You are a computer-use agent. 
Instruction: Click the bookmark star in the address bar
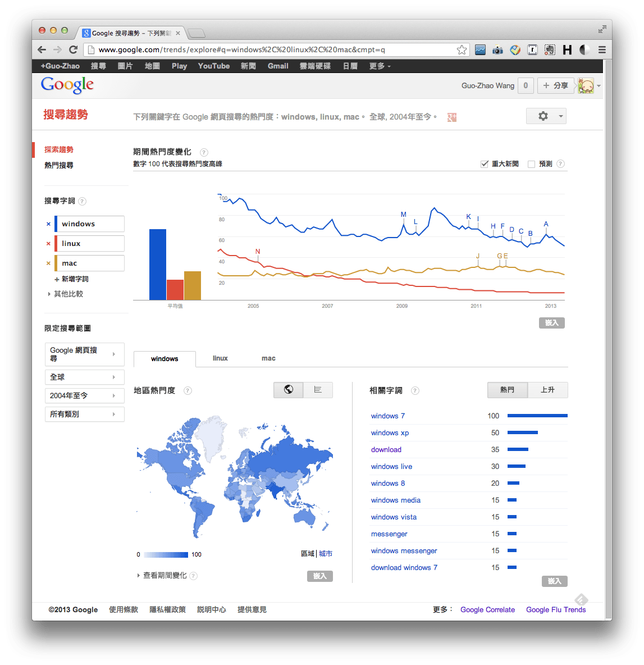(462, 49)
